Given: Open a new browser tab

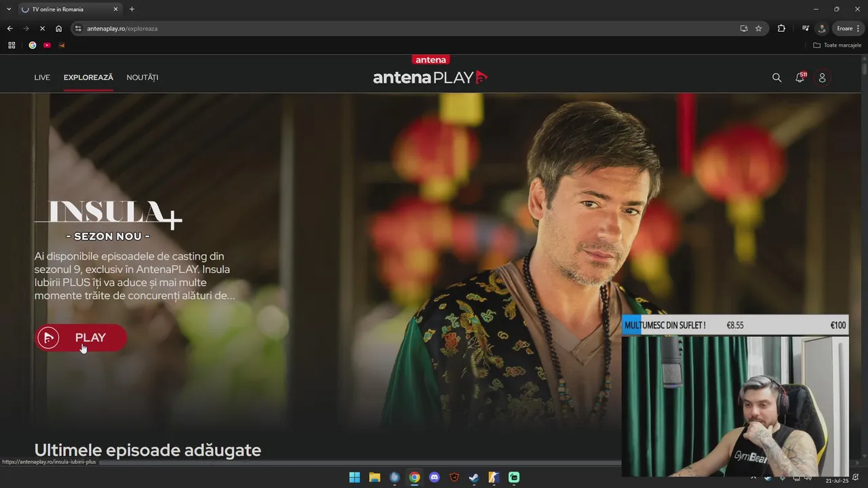Looking at the screenshot, I should click(132, 9).
